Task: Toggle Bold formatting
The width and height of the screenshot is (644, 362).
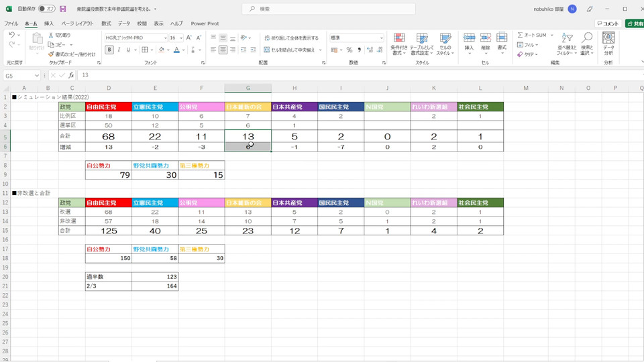Action: (x=109, y=50)
